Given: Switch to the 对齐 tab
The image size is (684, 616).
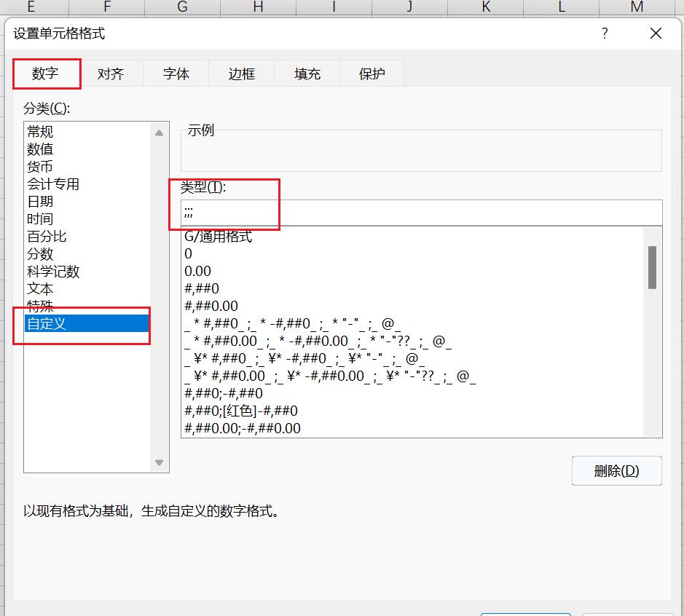Looking at the screenshot, I should click(111, 74).
